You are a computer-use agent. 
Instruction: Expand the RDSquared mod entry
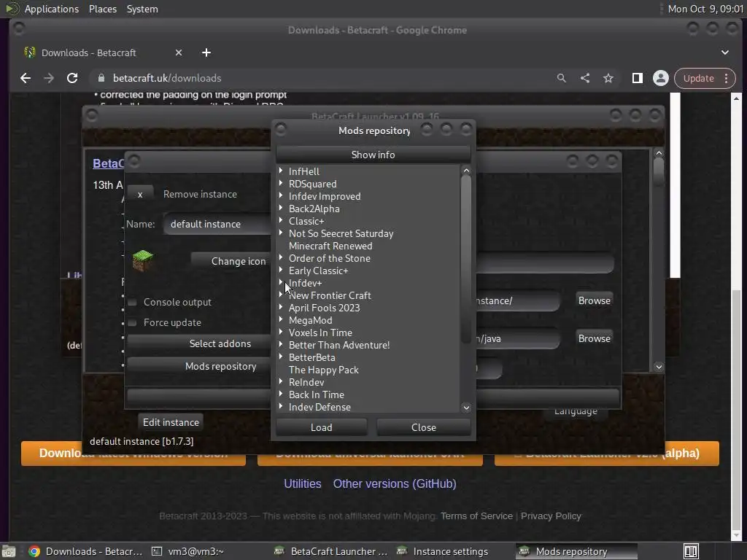pyautogui.click(x=281, y=183)
